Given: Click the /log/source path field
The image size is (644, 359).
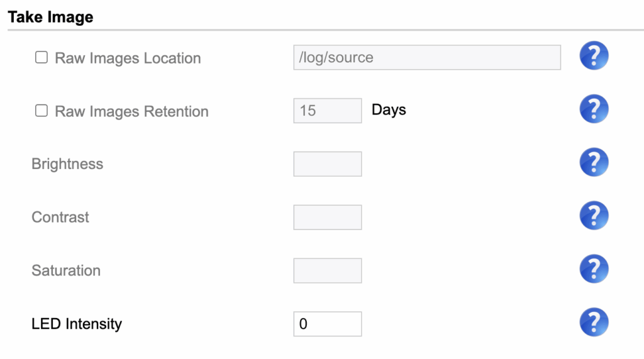Looking at the screenshot, I should (x=426, y=57).
